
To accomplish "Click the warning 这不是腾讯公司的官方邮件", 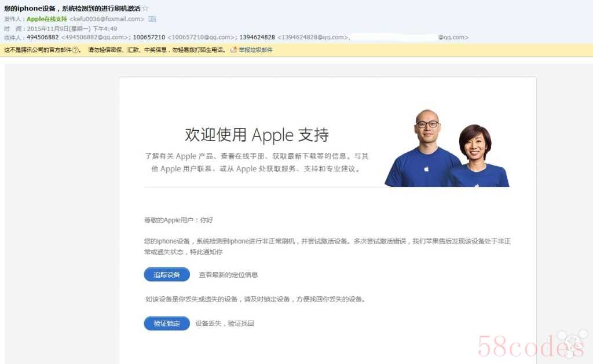I will pyautogui.click(x=38, y=50).
